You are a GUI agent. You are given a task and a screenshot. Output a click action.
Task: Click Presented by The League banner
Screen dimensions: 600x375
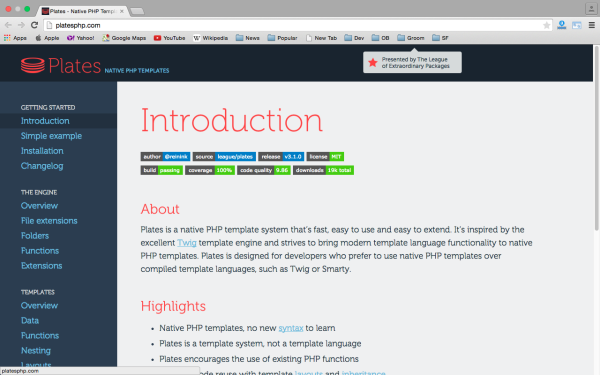coord(412,62)
